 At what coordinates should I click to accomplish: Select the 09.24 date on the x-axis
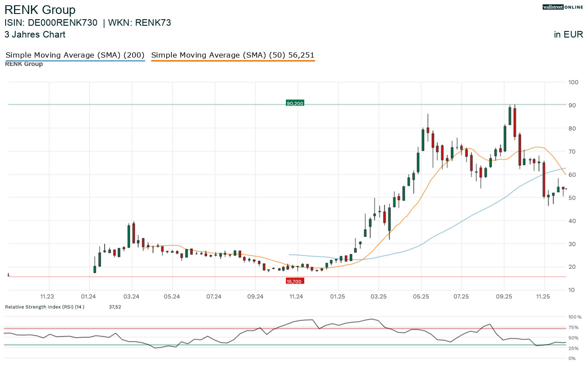click(x=255, y=297)
